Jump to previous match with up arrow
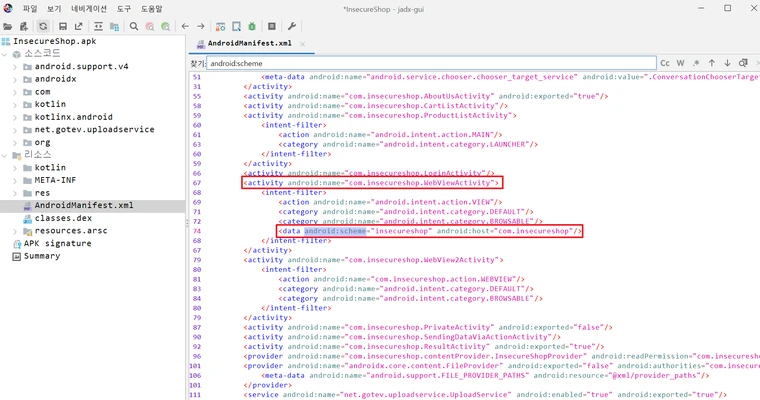Image resolution: width=760 pixels, height=400 pixels. [x=712, y=63]
